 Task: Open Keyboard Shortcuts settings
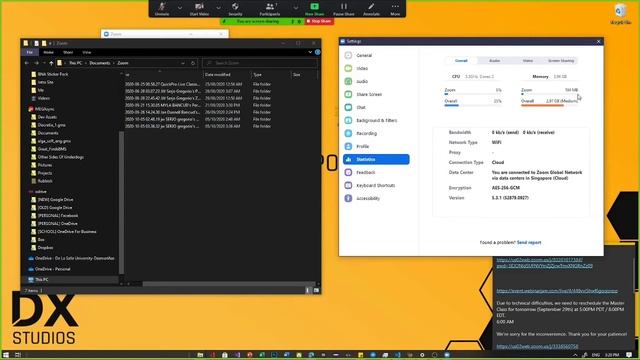coord(376,185)
